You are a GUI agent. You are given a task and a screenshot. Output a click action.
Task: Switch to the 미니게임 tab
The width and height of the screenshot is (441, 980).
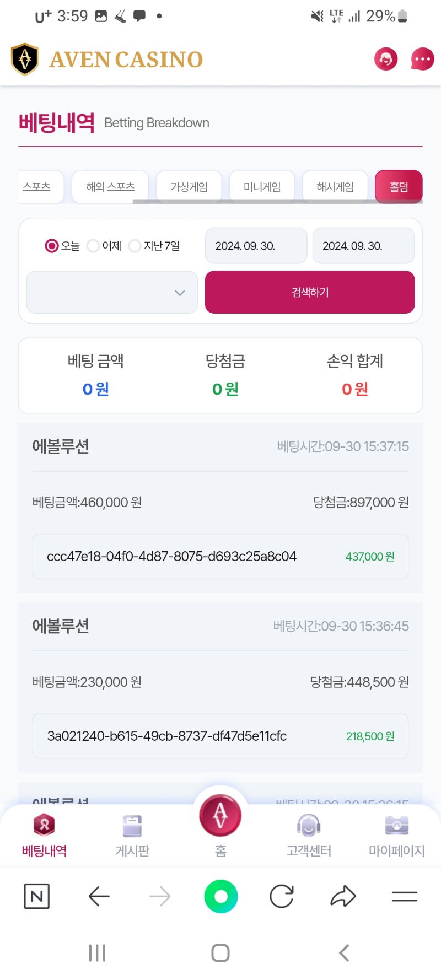(x=262, y=187)
